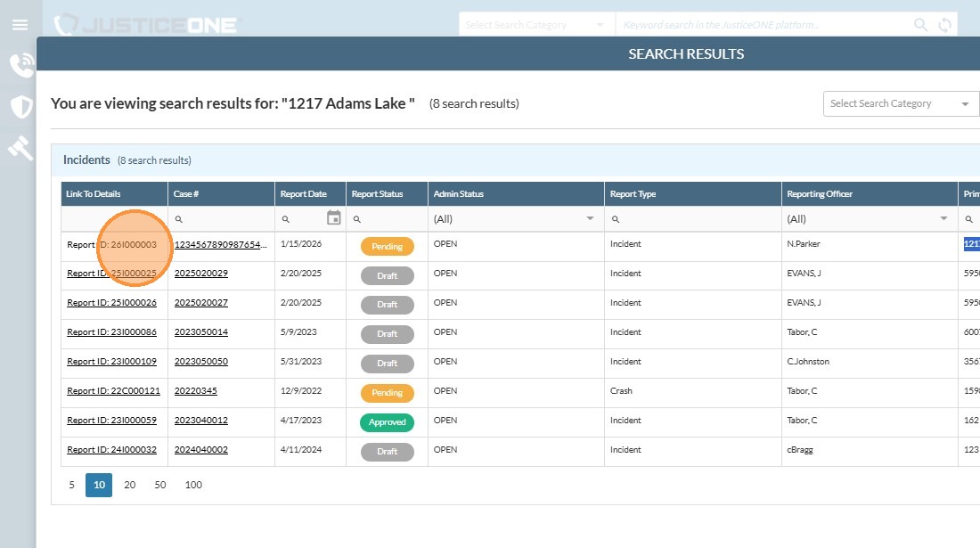
Task: Open the Report Date calendar picker icon
Action: 334,217
